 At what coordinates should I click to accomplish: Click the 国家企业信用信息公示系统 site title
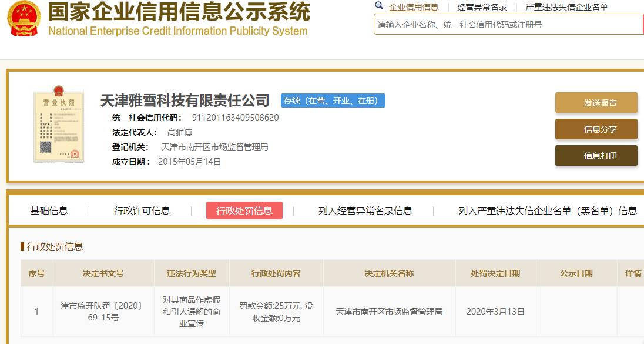coord(179,11)
